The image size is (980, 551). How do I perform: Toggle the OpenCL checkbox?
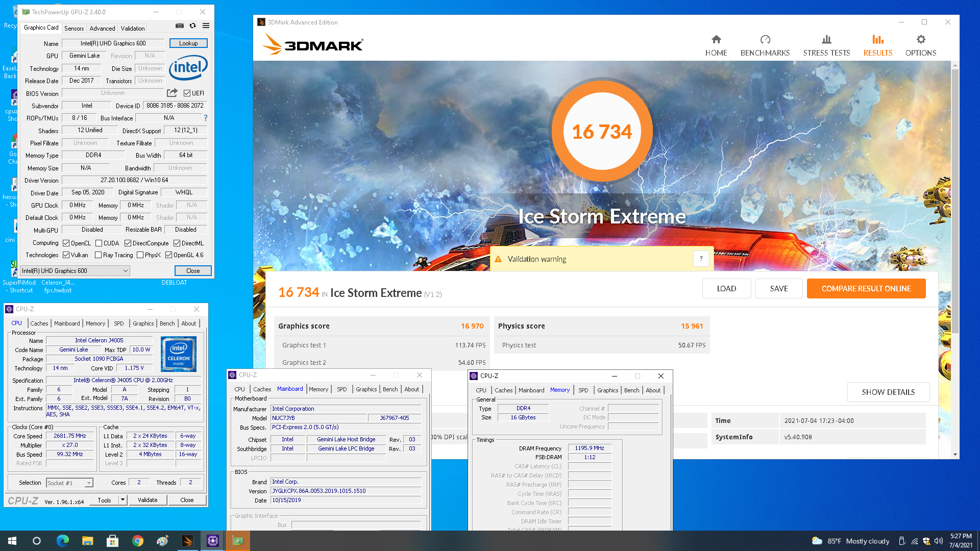click(x=66, y=243)
